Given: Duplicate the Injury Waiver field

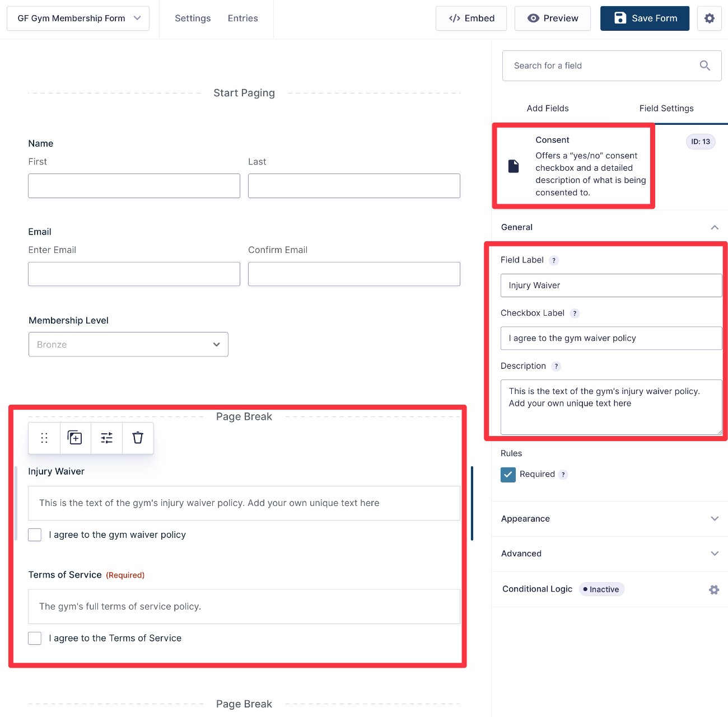Looking at the screenshot, I should click(75, 438).
